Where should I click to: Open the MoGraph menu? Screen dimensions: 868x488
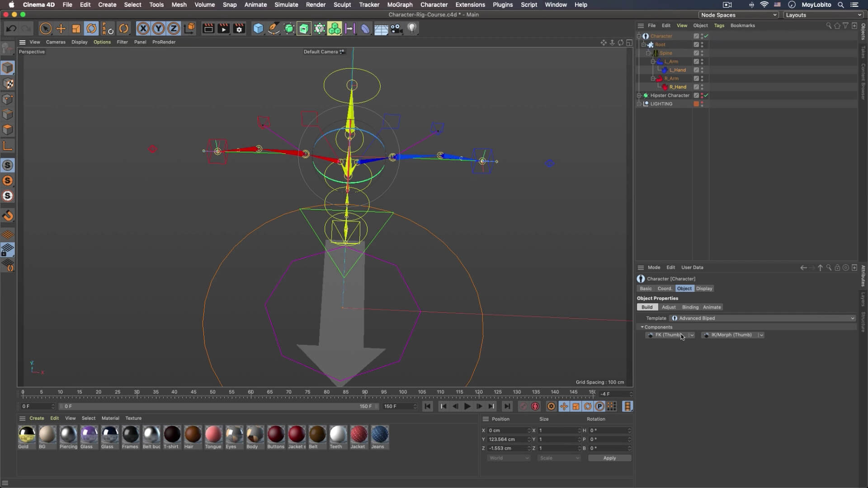pyautogui.click(x=399, y=5)
